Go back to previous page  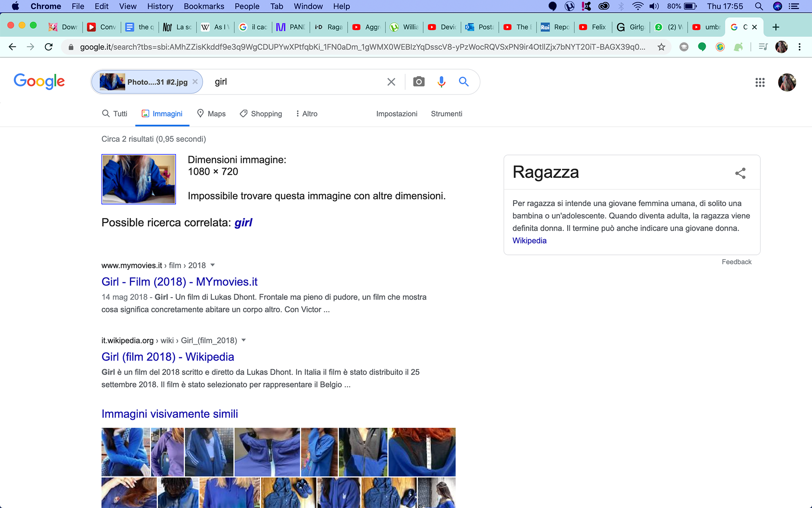[12, 47]
